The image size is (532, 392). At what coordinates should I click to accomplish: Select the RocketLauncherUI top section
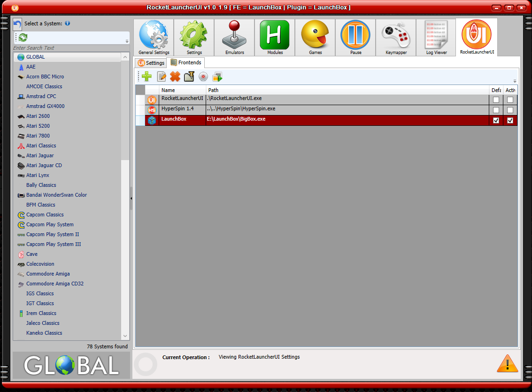point(477,37)
